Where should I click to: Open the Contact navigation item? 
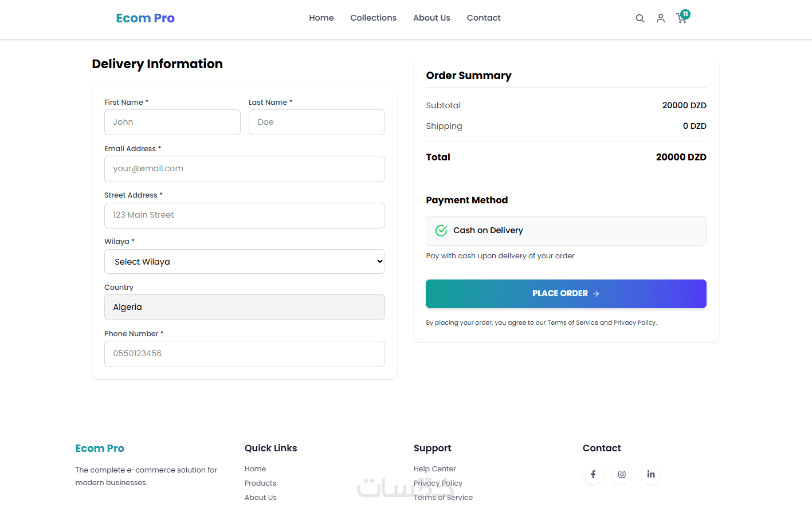(x=483, y=18)
